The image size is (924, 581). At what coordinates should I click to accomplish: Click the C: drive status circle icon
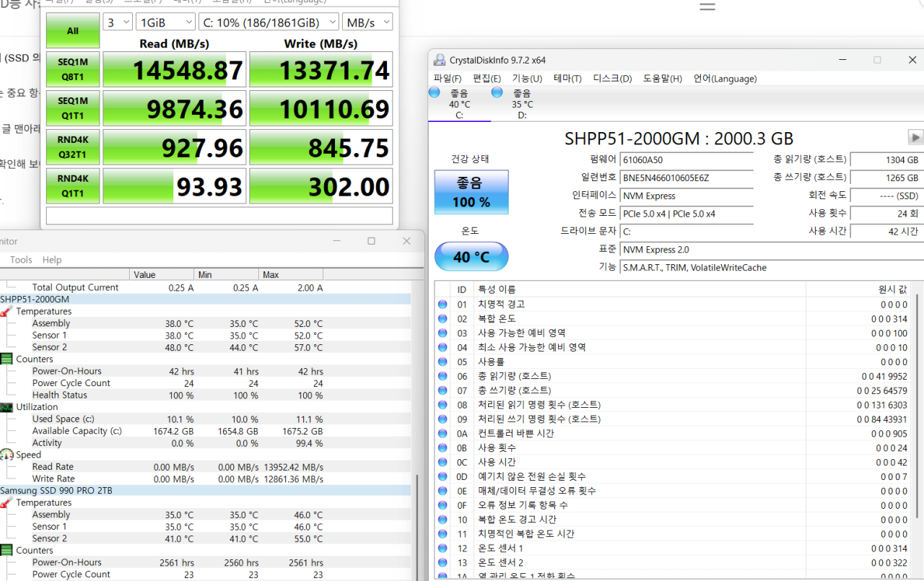pyautogui.click(x=435, y=92)
